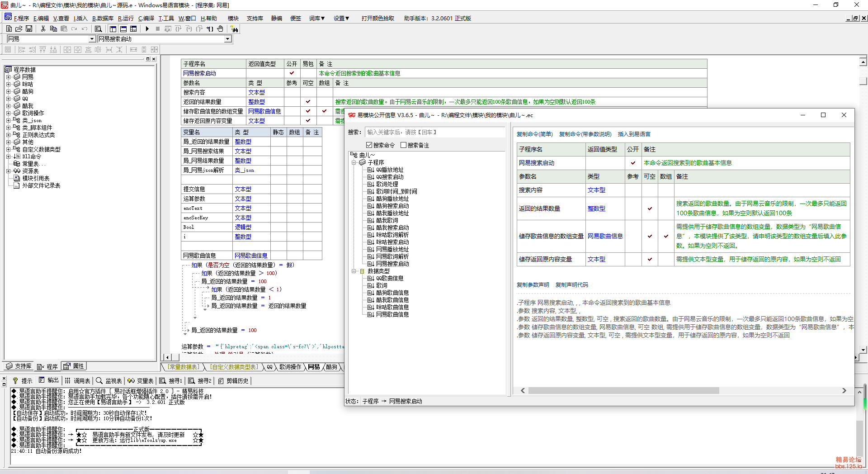Switch to the 属性 properties tab
Image resolution: width=868 pixels, height=474 pixels.
click(x=74, y=366)
